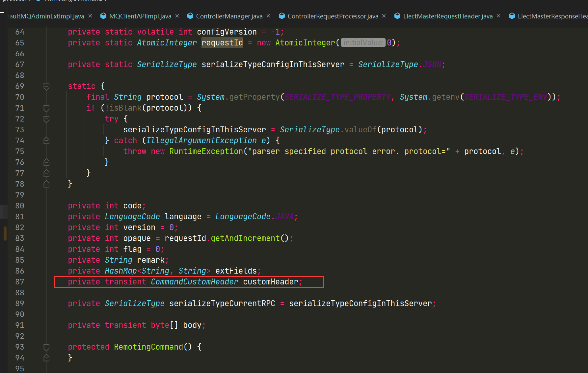
Task: Click the opaque field on line 83
Action: click(x=137, y=238)
